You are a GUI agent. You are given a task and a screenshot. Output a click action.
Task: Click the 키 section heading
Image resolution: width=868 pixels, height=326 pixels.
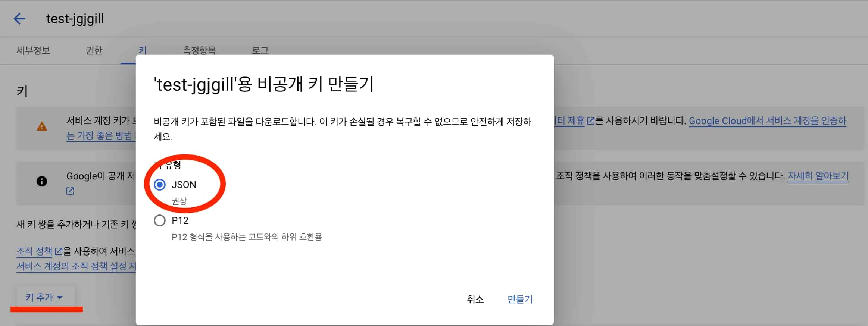(22, 91)
